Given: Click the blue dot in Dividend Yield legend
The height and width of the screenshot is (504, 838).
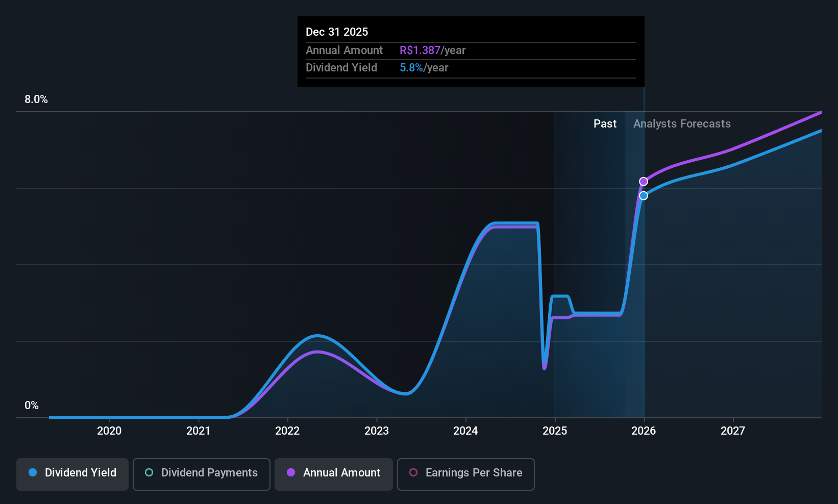Looking at the screenshot, I should tap(33, 473).
